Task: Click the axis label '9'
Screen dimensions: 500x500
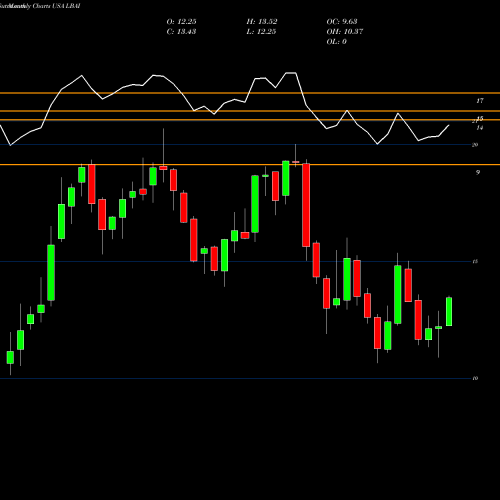Action: click(478, 172)
